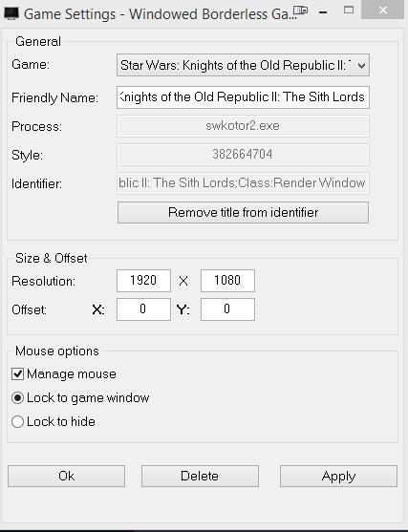Viewport: 408px width, 532px height.
Task: Click the dropdown arrow next to the Star Wars game
Action: (x=362, y=65)
